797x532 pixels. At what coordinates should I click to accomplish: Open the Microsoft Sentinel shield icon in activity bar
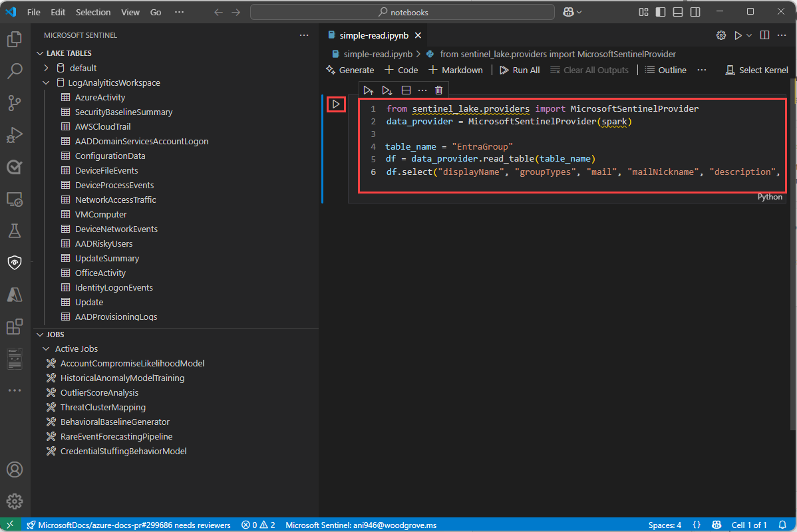(15, 263)
